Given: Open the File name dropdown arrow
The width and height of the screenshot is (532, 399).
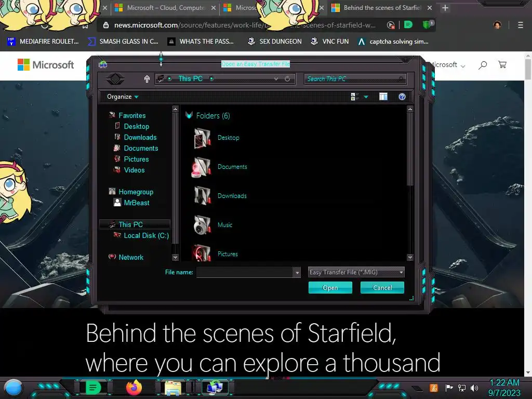Looking at the screenshot, I should (297, 272).
